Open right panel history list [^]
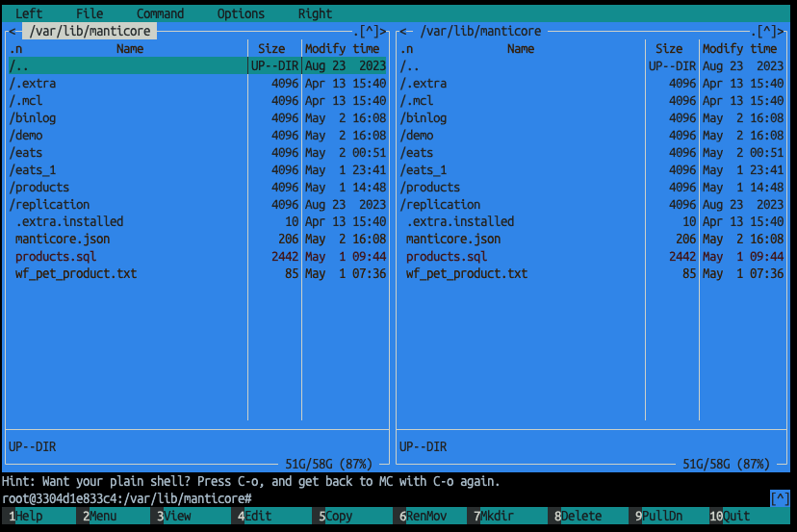797x532 pixels. [766, 32]
